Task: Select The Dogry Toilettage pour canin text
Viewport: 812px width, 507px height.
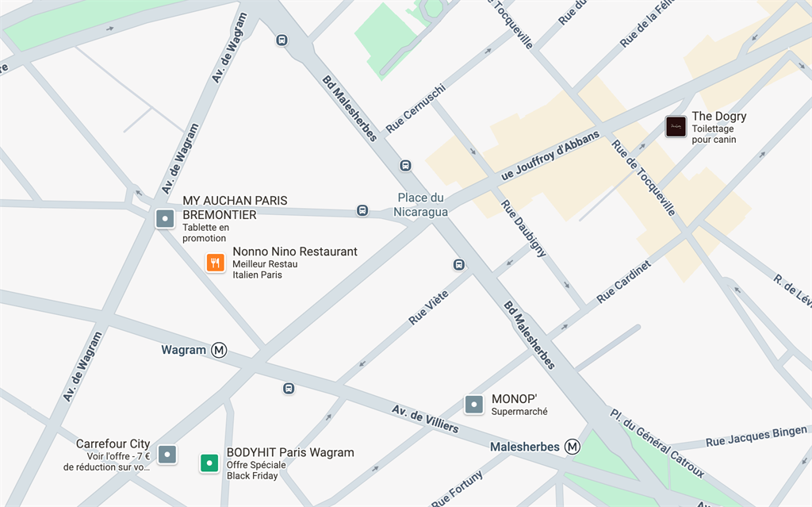Action: pyautogui.click(x=718, y=127)
